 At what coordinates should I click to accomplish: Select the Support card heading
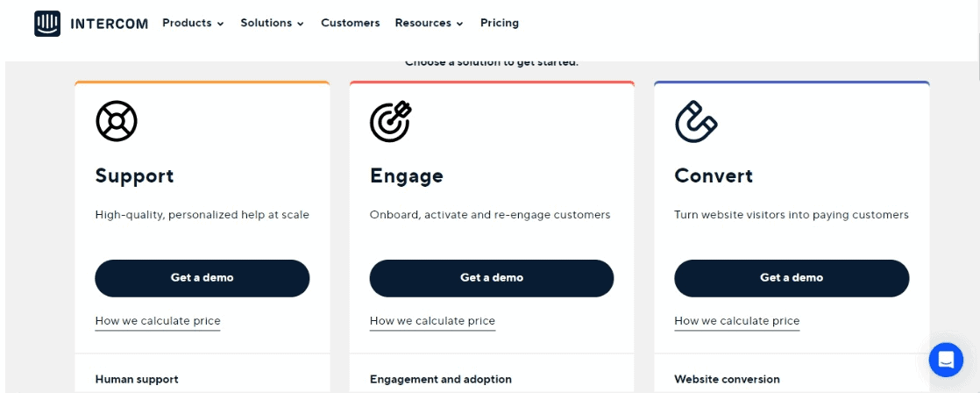click(x=134, y=175)
